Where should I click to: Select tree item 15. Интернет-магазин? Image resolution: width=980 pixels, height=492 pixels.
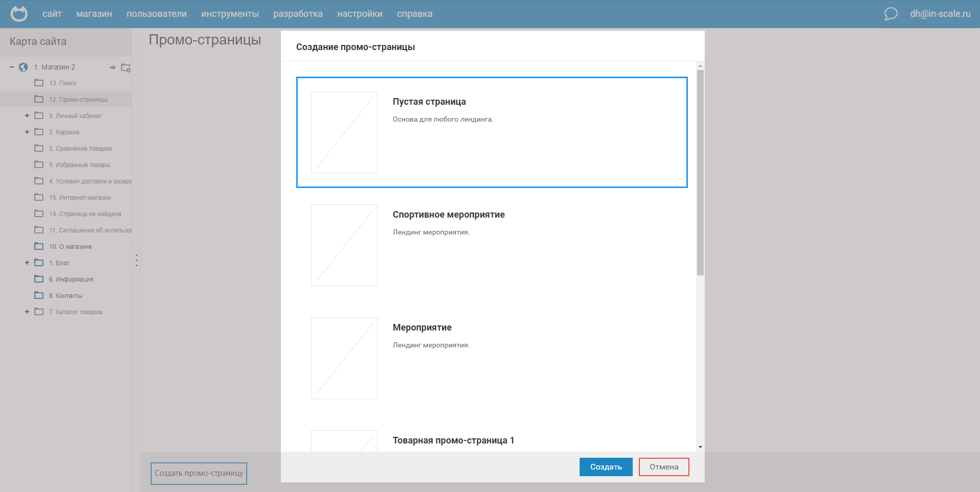tap(80, 198)
